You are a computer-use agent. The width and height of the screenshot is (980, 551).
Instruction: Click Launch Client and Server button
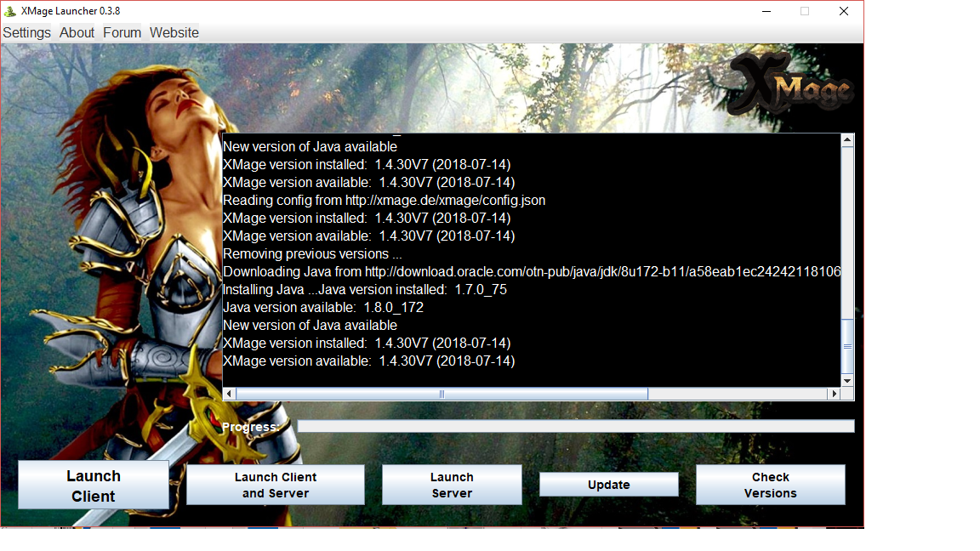click(x=276, y=485)
